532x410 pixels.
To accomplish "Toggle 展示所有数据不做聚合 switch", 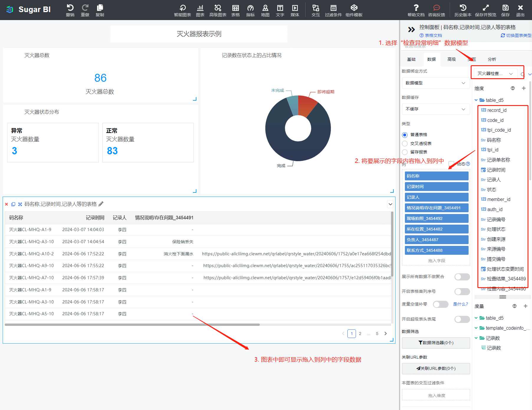I will [462, 277].
